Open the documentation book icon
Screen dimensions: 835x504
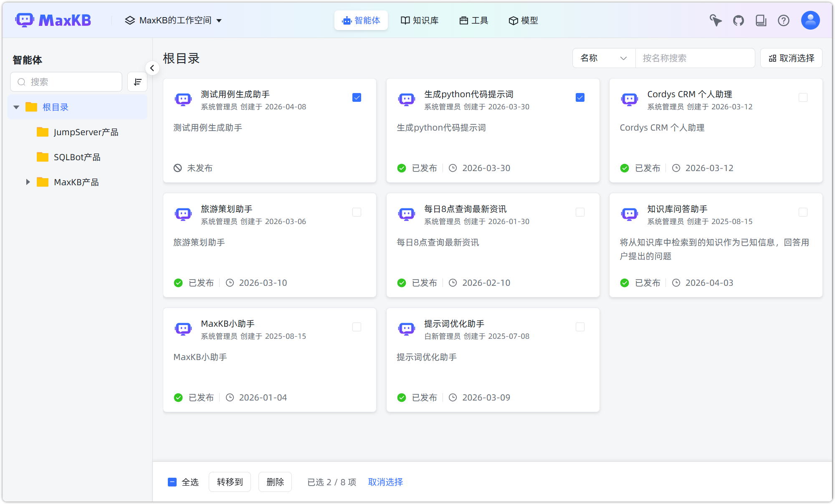point(761,20)
